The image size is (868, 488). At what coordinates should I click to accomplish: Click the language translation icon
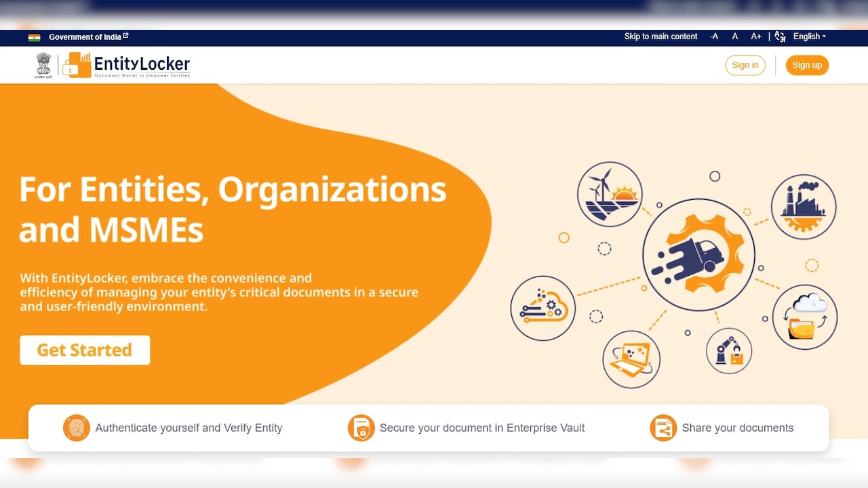[x=781, y=37]
